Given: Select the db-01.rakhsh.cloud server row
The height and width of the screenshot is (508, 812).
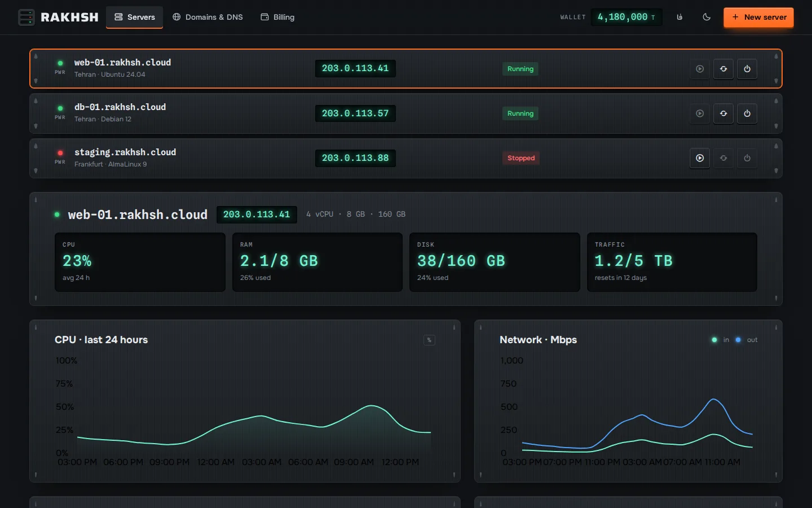Looking at the screenshot, I should pyautogui.click(x=406, y=113).
